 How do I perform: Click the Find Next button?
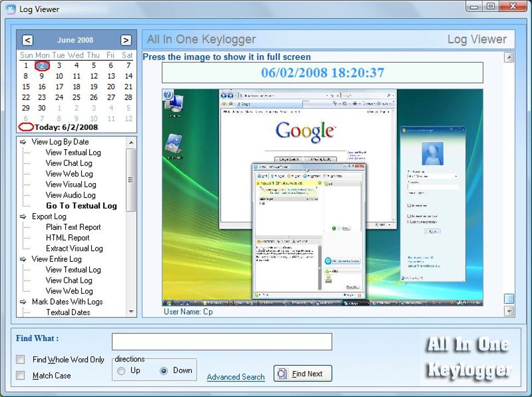click(303, 374)
